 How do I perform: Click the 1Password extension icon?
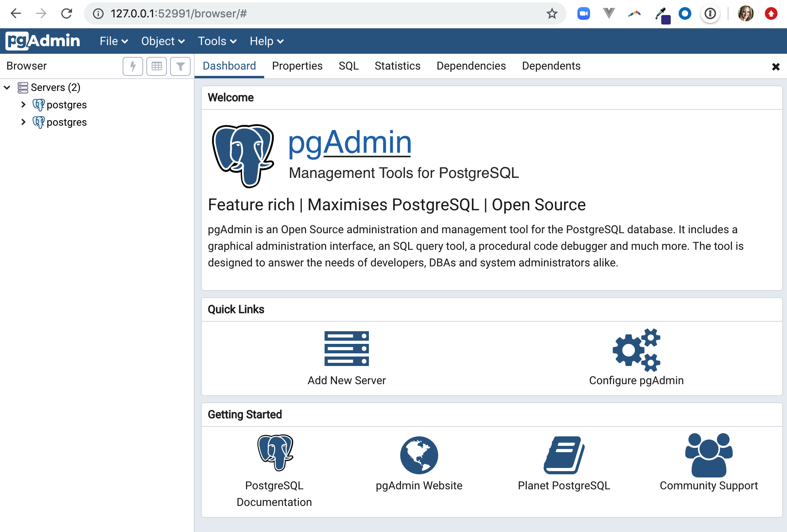[x=710, y=14]
